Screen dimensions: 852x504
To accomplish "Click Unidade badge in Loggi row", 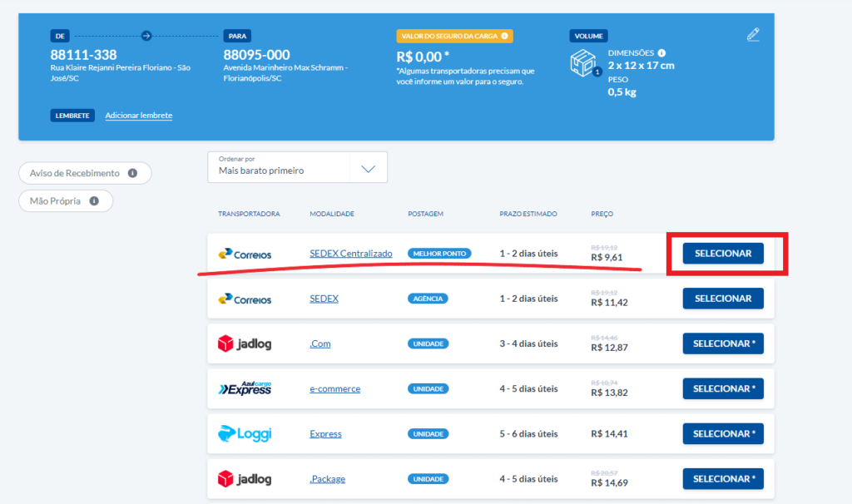I will [428, 434].
